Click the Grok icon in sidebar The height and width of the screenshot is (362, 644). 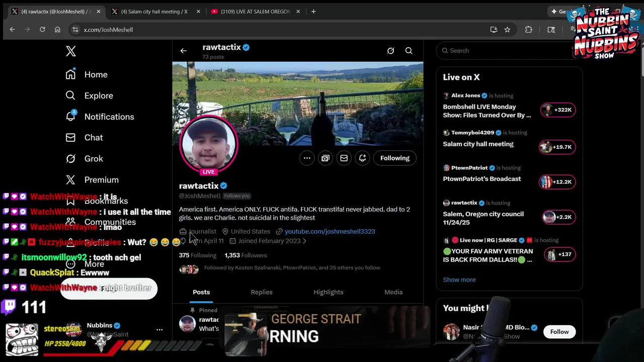(70, 159)
